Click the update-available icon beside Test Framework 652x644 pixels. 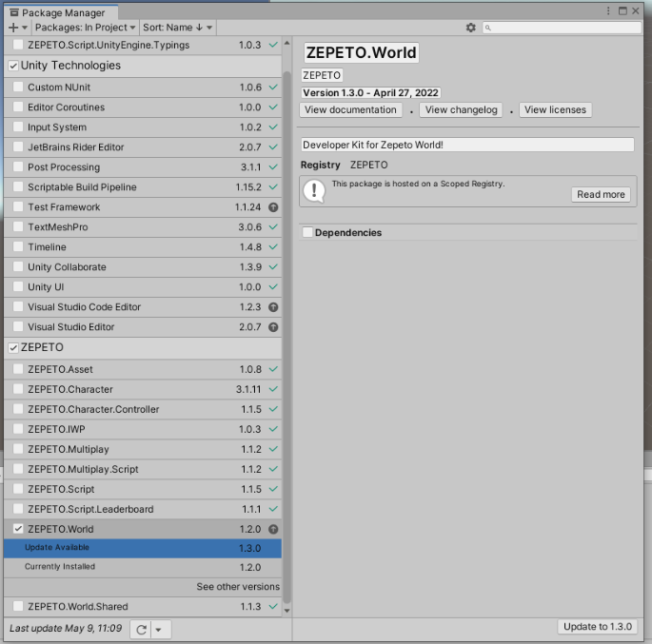273,207
